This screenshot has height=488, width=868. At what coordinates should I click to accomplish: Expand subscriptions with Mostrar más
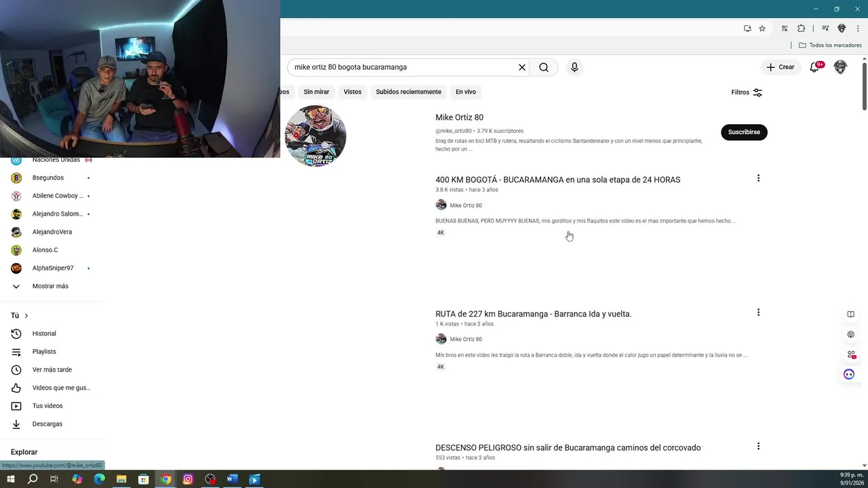pos(51,286)
